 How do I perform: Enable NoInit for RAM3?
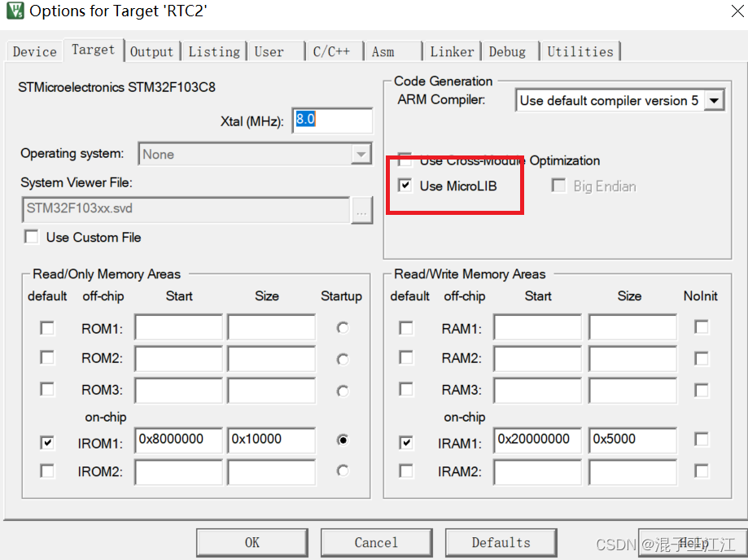coord(702,390)
